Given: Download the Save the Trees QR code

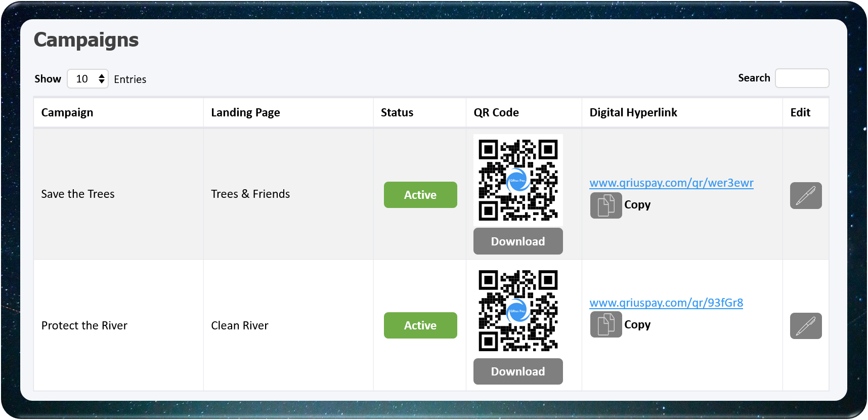Looking at the screenshot, I should click(x=518, y=241).
